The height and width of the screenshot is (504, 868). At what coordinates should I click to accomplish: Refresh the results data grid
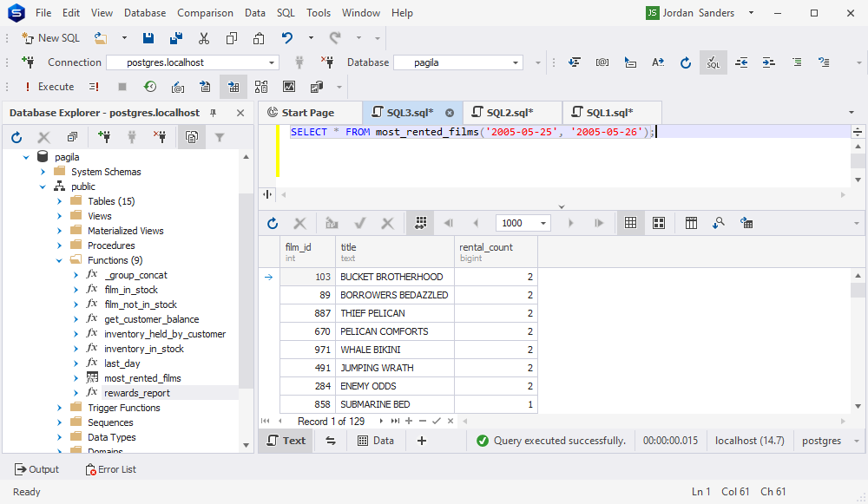273,223
